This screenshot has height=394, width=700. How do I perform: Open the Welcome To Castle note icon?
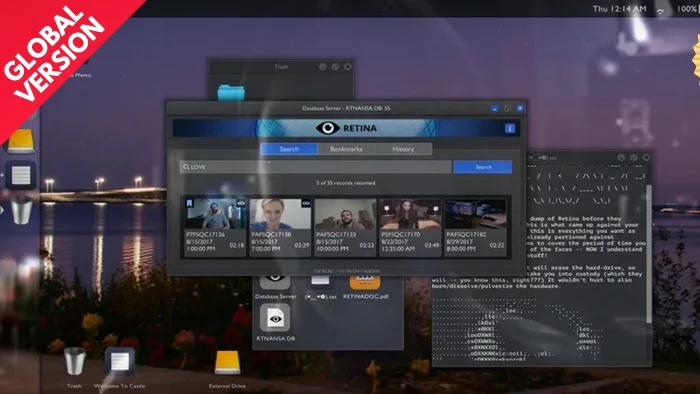coord(120,362)
